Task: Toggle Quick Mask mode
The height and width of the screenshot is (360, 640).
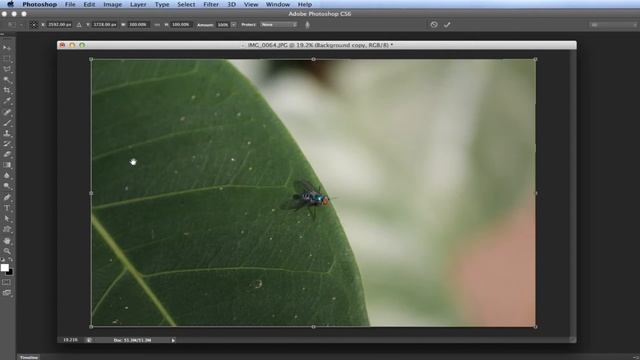Action: pyautogui.click(x=7, y=282)
